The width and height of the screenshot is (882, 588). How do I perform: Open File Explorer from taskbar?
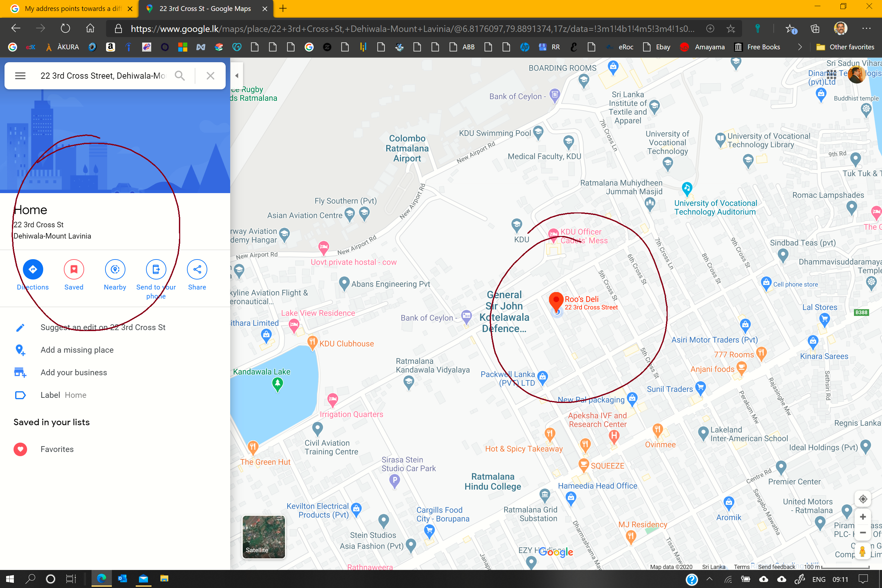pos(164,579)
